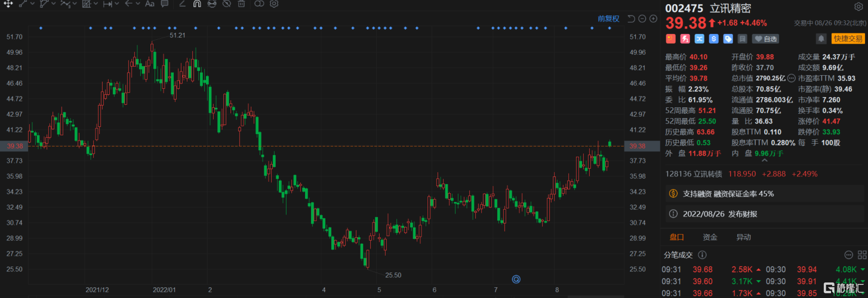Toggle hide all drawings eye icon
Screen dimensions: 868x298
pyautogui.click(x=226, y=4)
